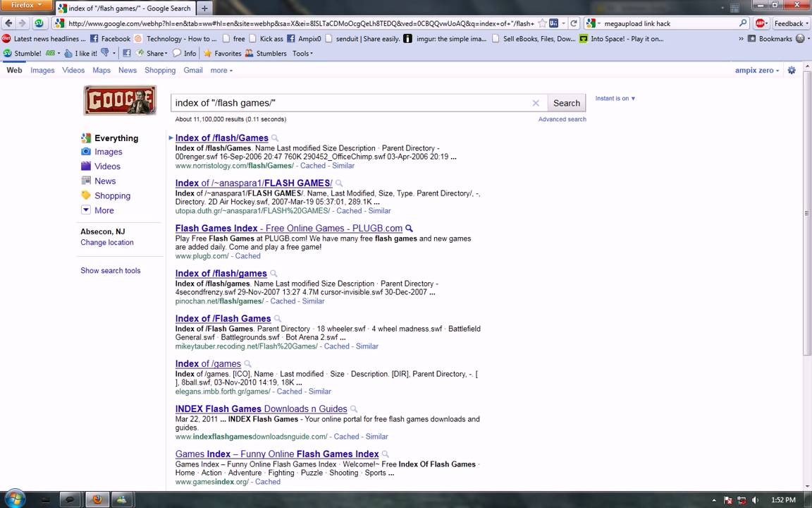This screenshot has width=812, height=508.
Task: Switch to Images in the Google top bar
Action: (x=42, y=71)
